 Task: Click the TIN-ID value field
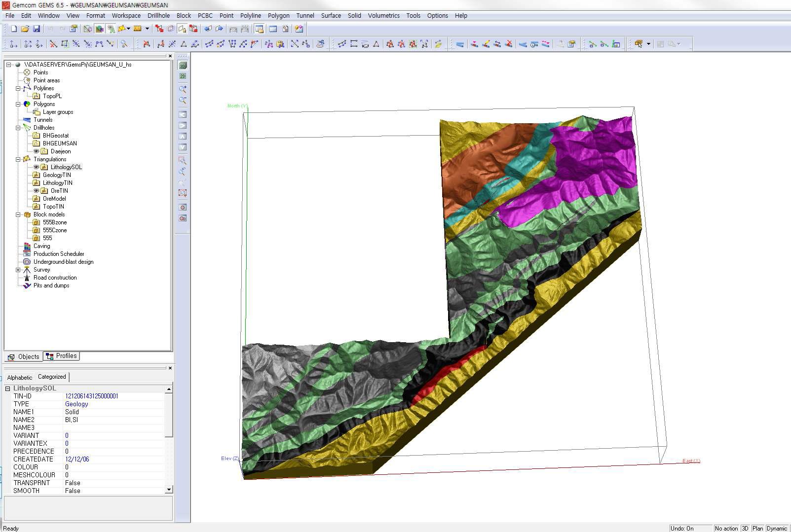(x=114, y=396)
